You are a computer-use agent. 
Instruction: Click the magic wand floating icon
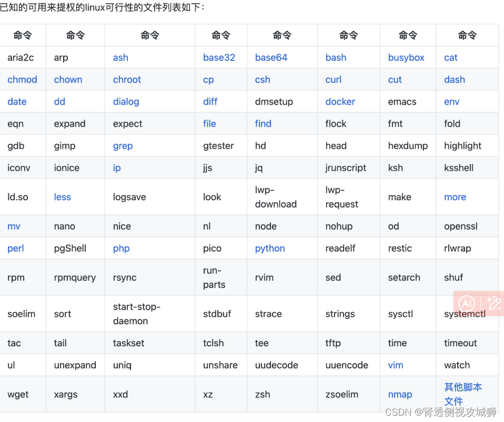(493, 303)
